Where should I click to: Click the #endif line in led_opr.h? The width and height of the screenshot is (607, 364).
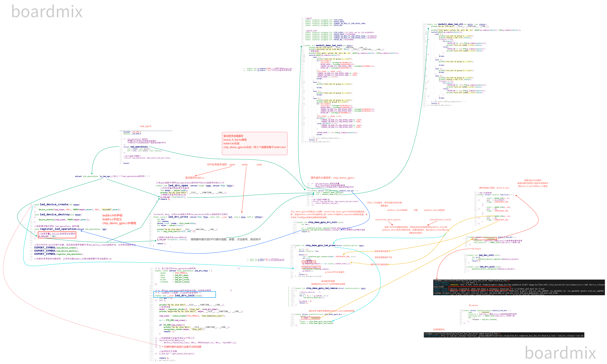pos(126,163)
